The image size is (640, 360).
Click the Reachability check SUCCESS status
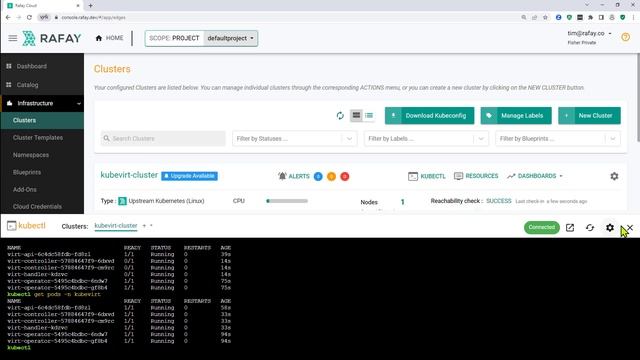click(x=498, y=201)
